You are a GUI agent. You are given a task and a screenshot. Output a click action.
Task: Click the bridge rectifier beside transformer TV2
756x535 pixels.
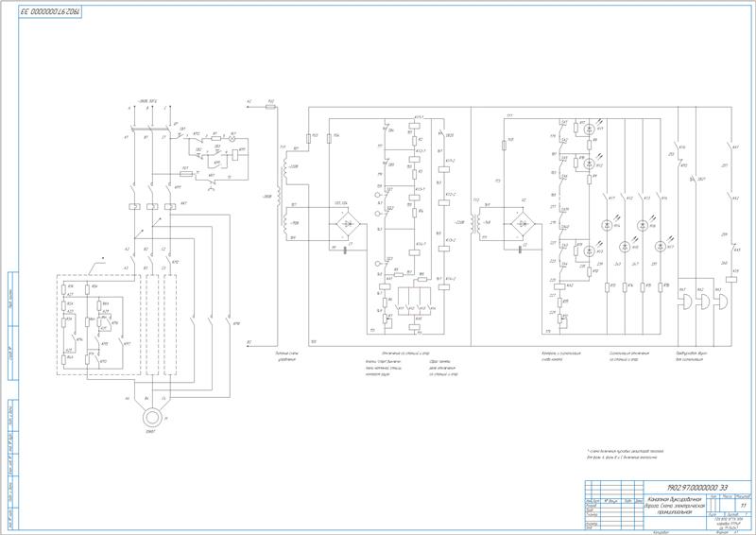[523, 224]
